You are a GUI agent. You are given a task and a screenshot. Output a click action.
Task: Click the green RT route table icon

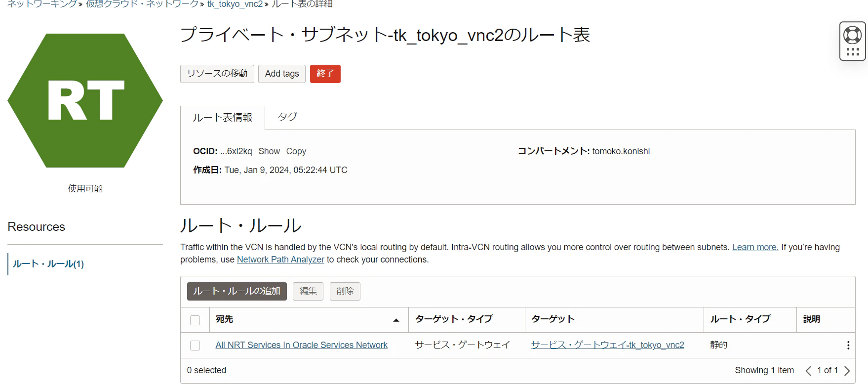(85, 100)
